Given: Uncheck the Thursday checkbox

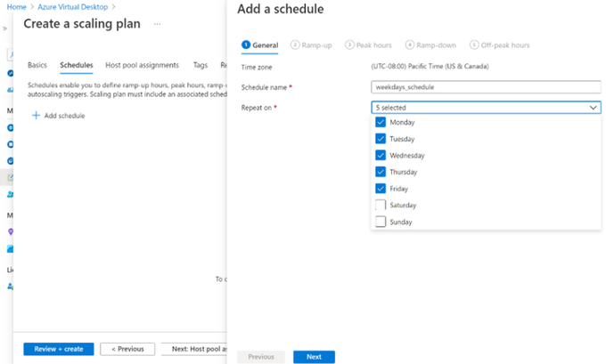Looking at the screenshot, I should (381, 172).
